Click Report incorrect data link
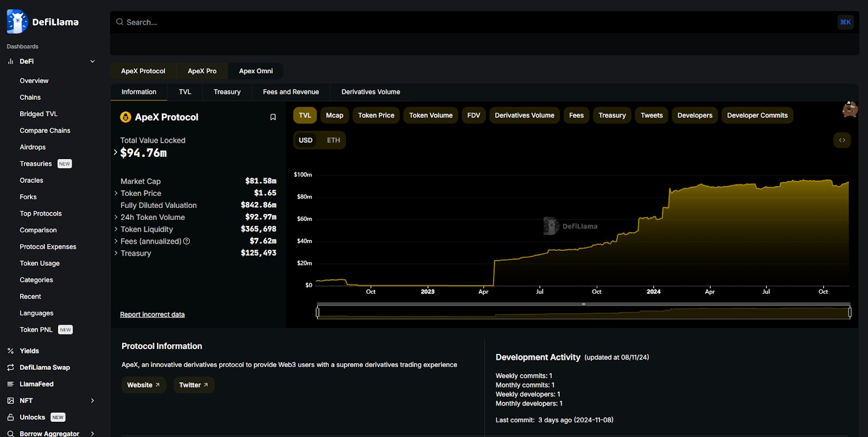Screen dimensions: 868x437 [x=152, y=314]
